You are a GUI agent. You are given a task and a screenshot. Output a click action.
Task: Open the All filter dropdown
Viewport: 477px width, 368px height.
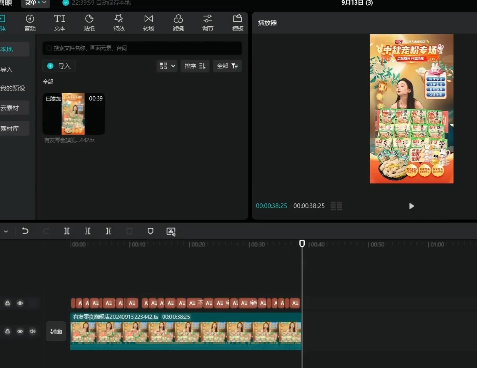pyautogui.click(x=227, y=66)
